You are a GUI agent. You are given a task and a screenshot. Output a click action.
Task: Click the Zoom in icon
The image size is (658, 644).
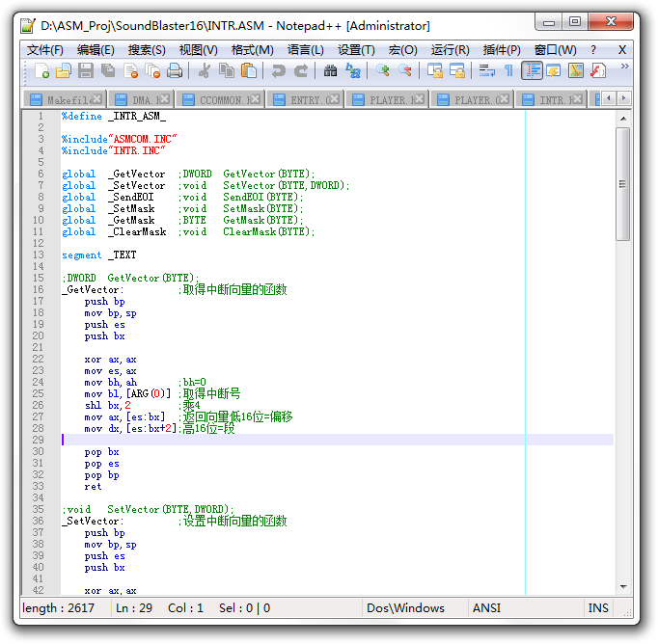coord(383,70)
